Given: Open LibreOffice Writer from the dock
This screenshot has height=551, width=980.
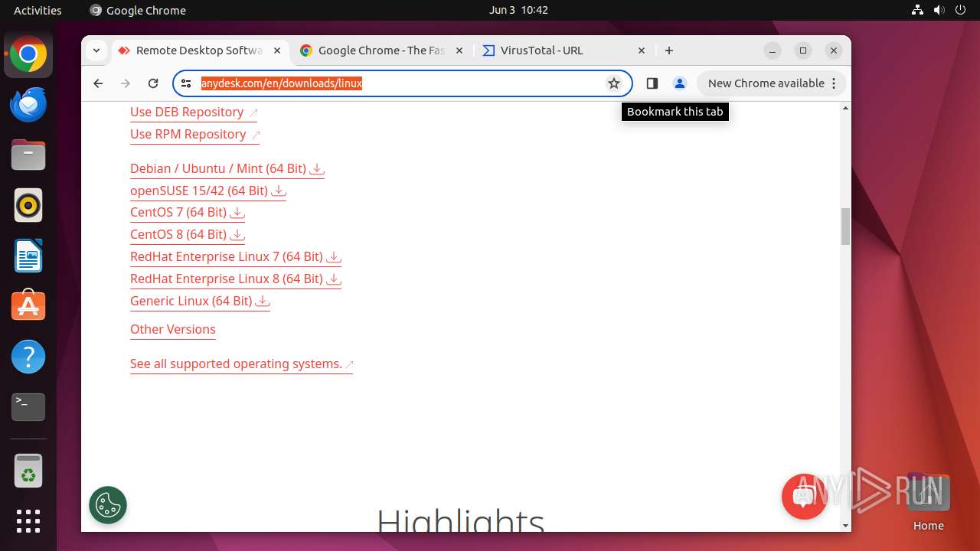Looking at the screenshot, I should click(28, 256).
